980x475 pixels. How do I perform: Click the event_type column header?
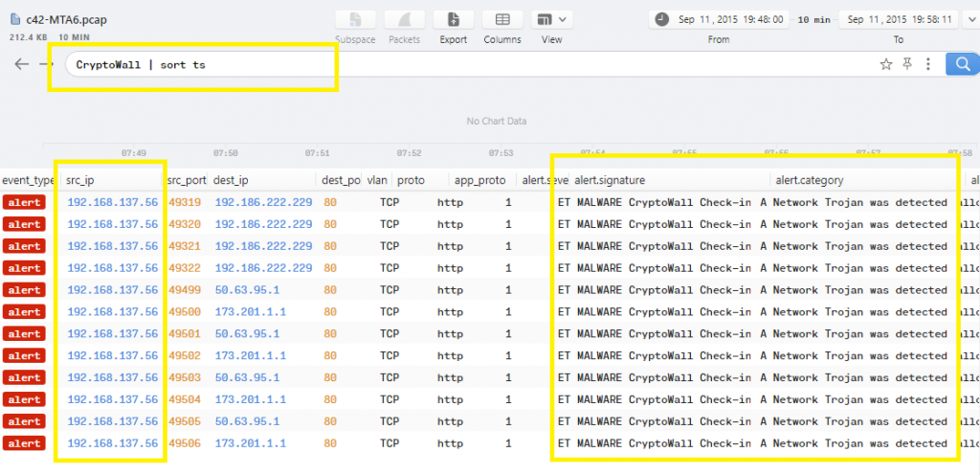28,180
